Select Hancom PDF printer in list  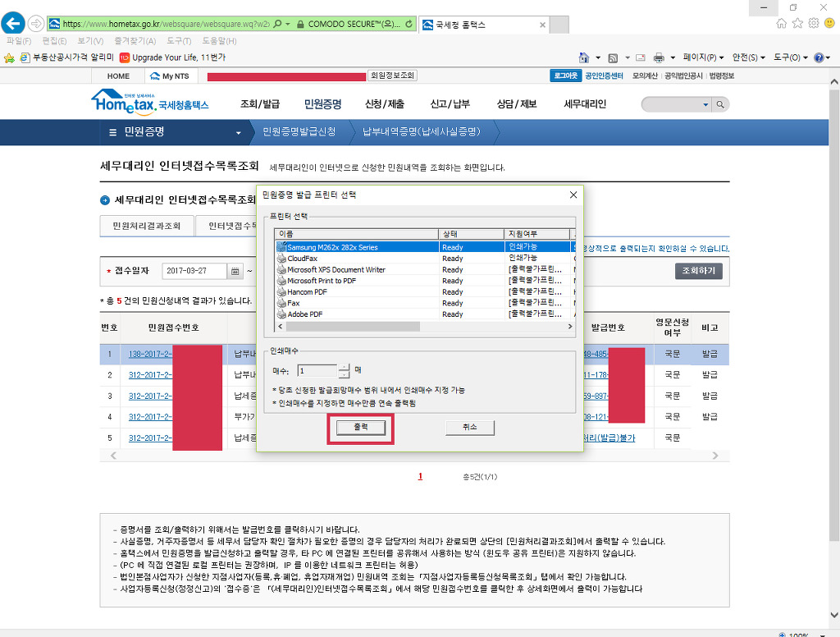point(423,292)
